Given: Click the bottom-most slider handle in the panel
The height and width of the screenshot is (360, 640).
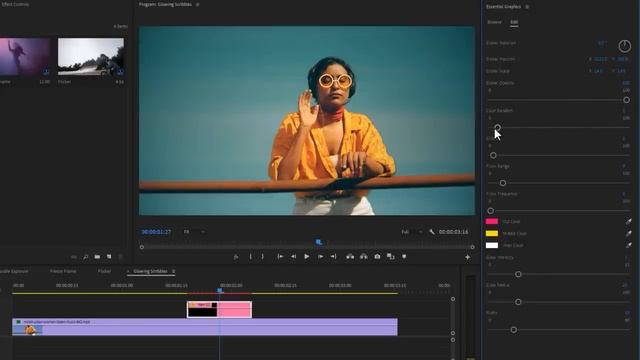Looking at the screenshot, I should tap(513, 330).
